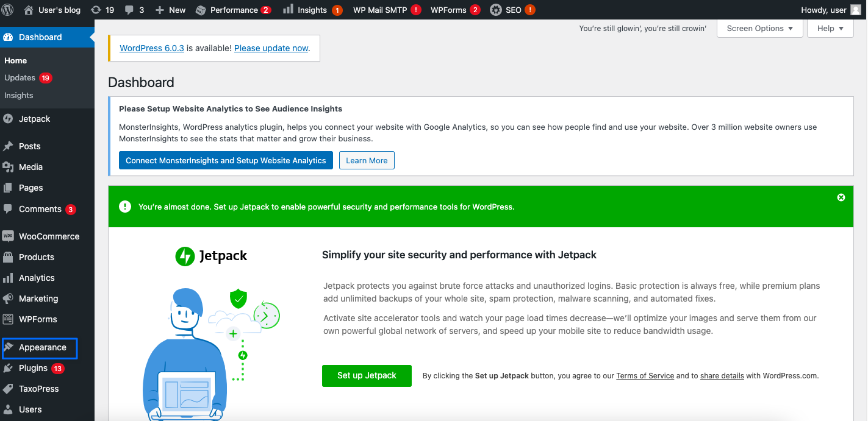Visit User's blog site from the admin bar
Screen dimensions: 868x421
point(52,10)
